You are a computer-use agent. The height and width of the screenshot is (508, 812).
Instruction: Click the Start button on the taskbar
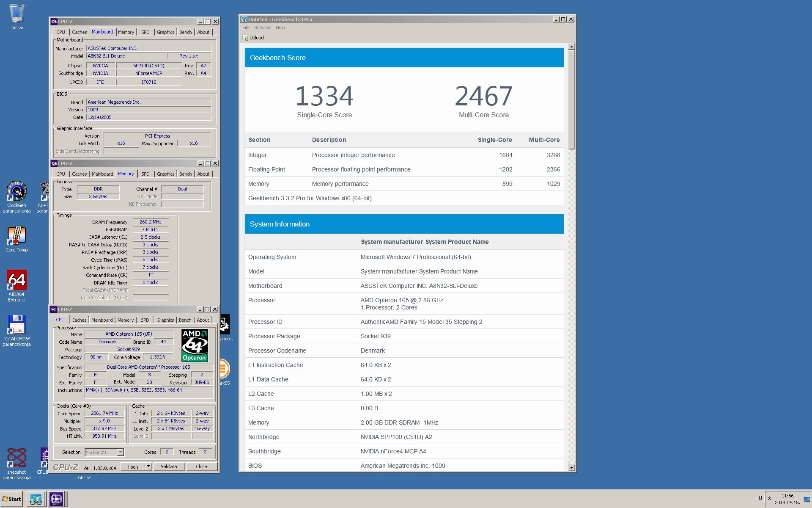pyautogui.click(x=12, y=499)
